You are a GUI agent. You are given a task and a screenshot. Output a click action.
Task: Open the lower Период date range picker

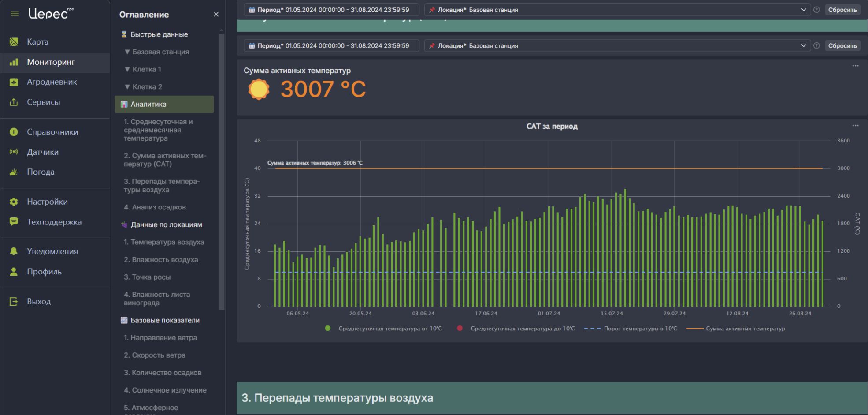tap(331, 46)
